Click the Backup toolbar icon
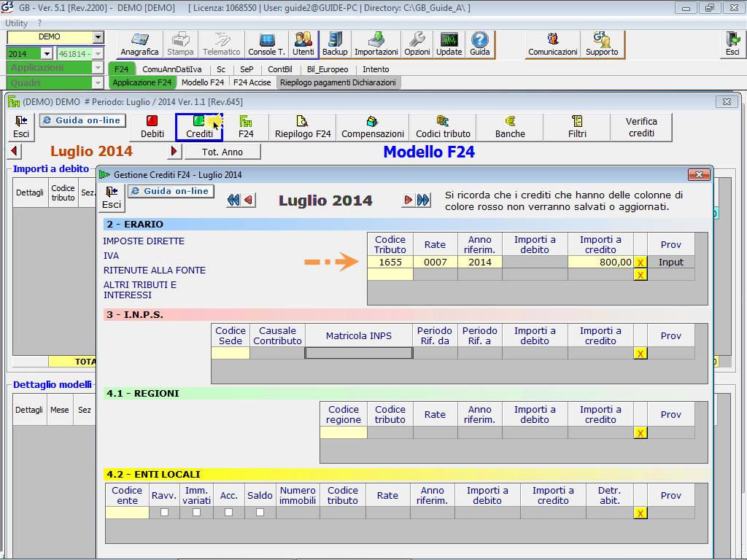This screenshot has width=747, height=560. click(x=335, y=44)
